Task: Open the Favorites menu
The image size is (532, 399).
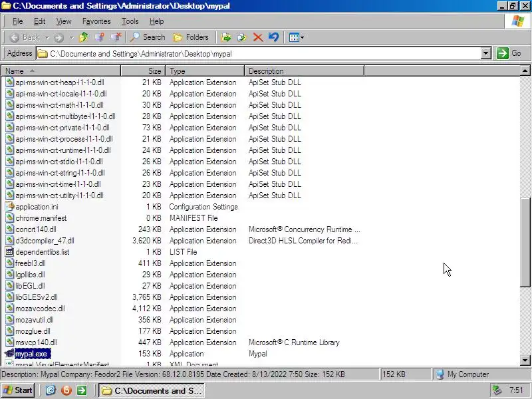Action: (x=96, y=21)
